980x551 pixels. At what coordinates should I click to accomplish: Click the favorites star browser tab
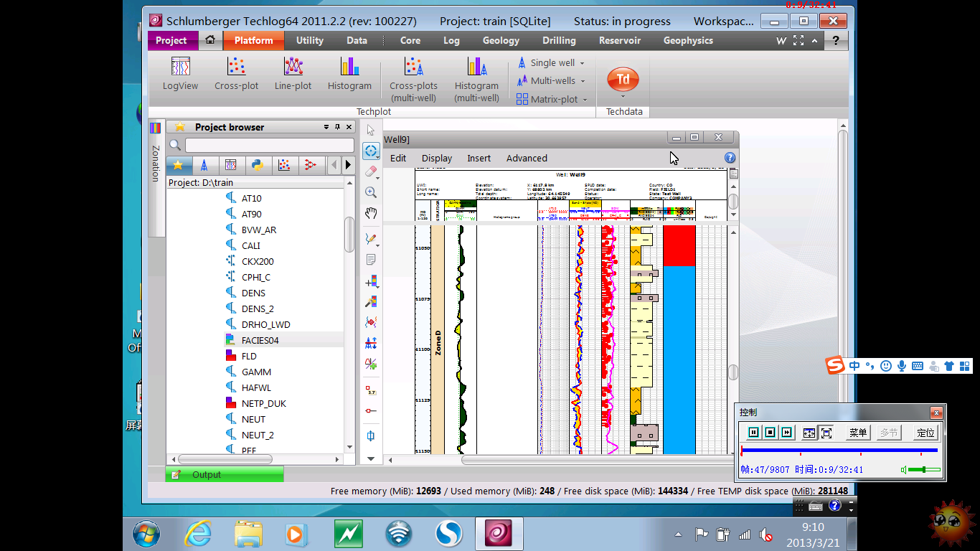click(179, 165)
